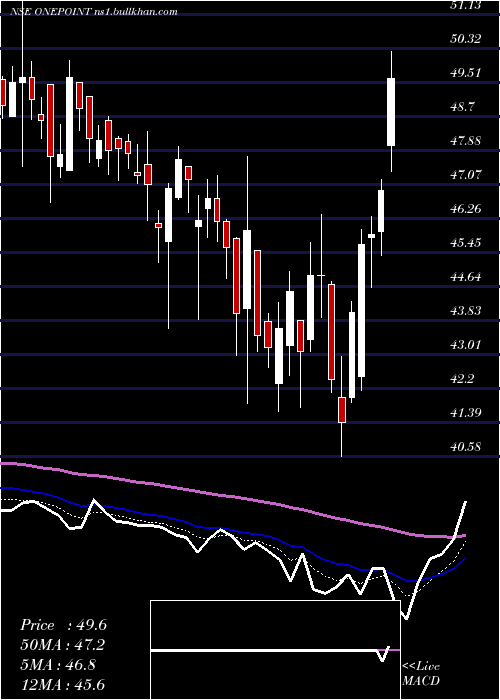Click the <<Live MACD label
This screenshot has width=500, height=700.
421,673
